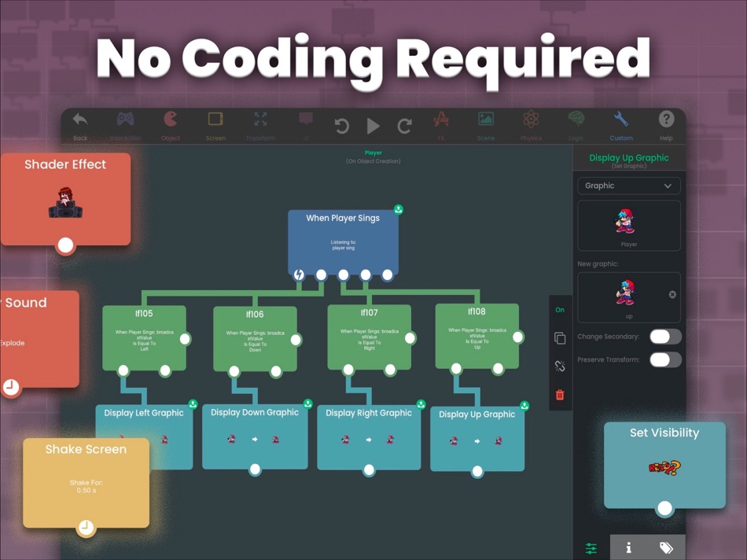This screenshot has height=560, width=747.
Task: Open the UI behaviors category
Action: pyautogui.click(x=306, y=125)
